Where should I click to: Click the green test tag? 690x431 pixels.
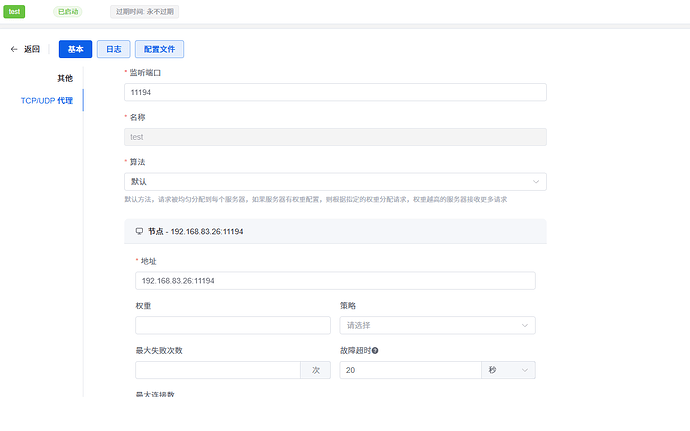pos(15,11)
